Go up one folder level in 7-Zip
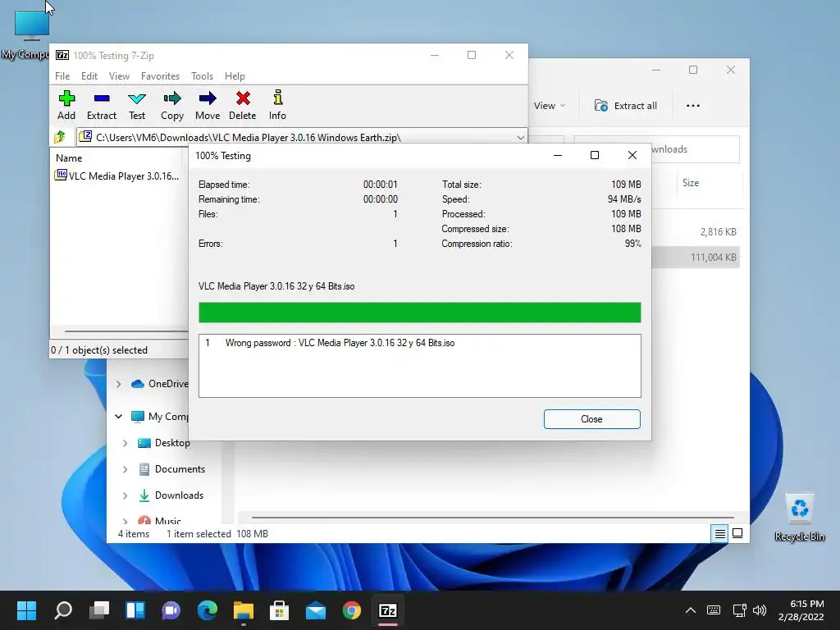 pyautogui.click(x=60, y=137)
